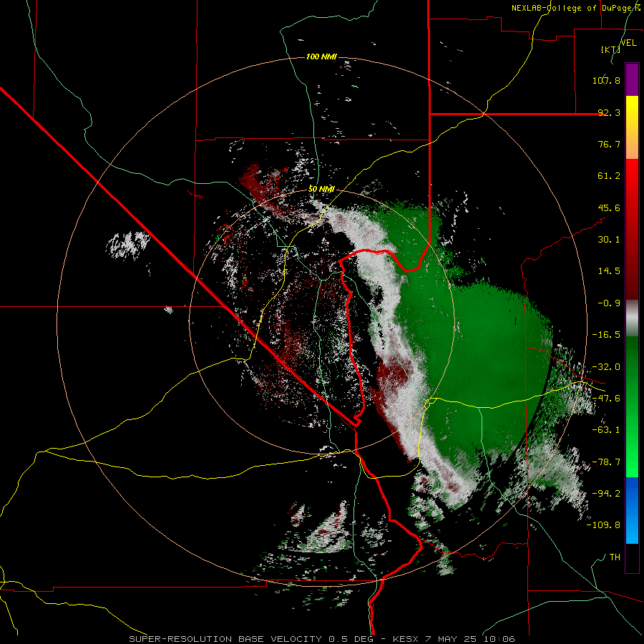This screenshot has width=644, height=644.
Task: Click the 50 NMI range ring label
Action: tap(321, 190)
